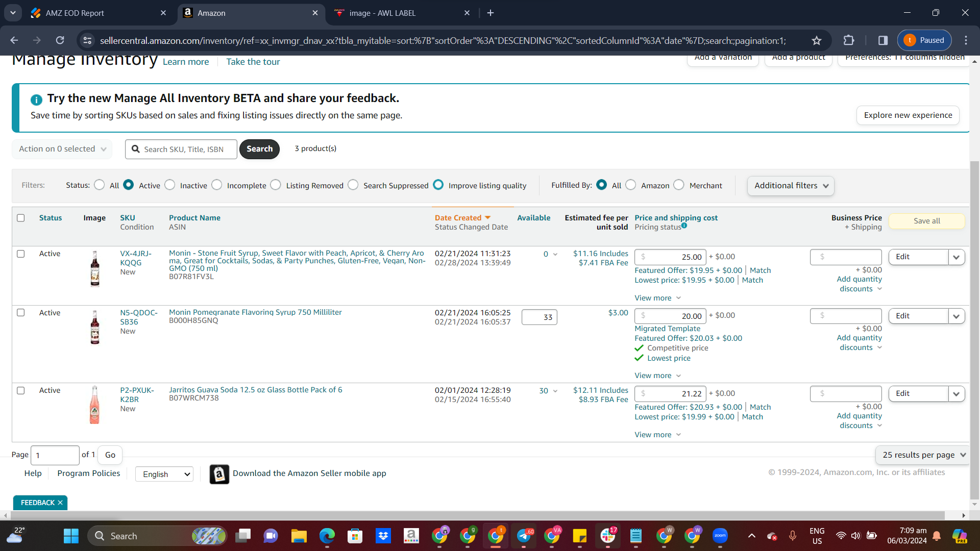Change the 25 results per page dropdown
This screenshot has width=980, height=551.
pos(923,455)
